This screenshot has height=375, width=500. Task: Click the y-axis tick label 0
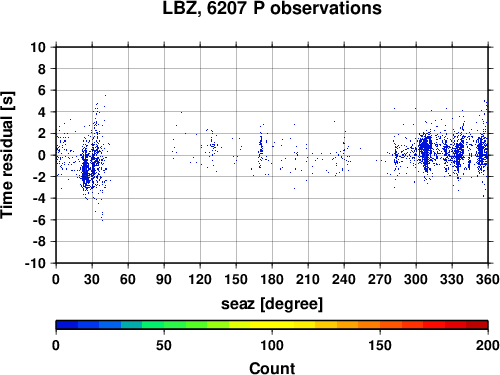point(42,155)
